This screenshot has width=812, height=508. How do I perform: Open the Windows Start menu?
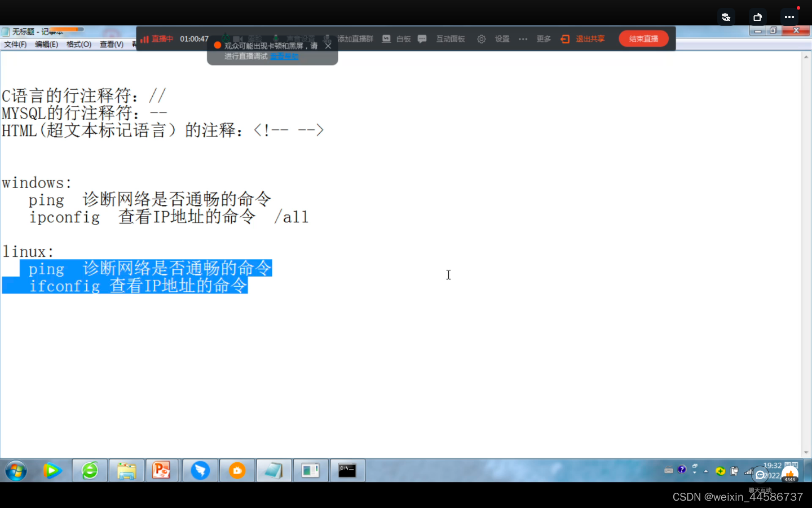click(x=16, y=470)
